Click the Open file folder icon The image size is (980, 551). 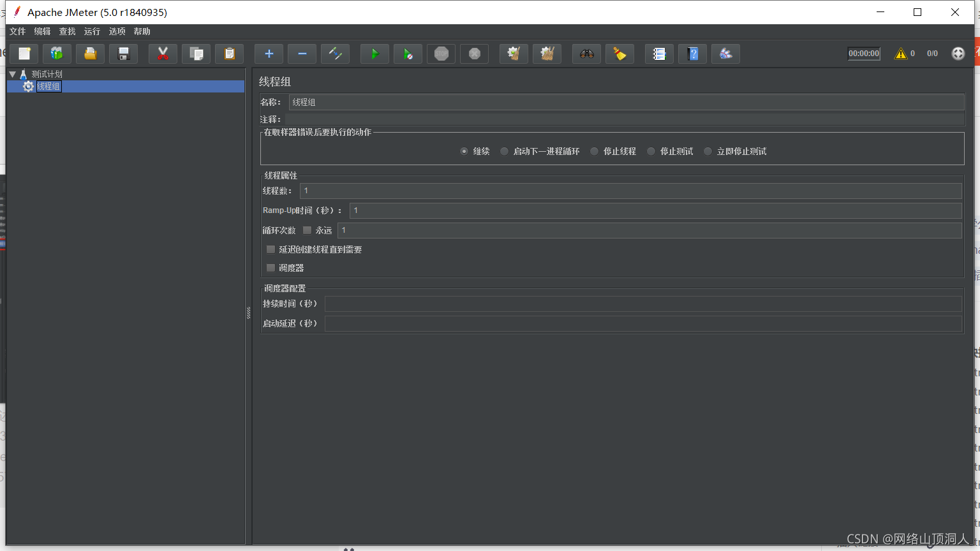coord(91,54)
